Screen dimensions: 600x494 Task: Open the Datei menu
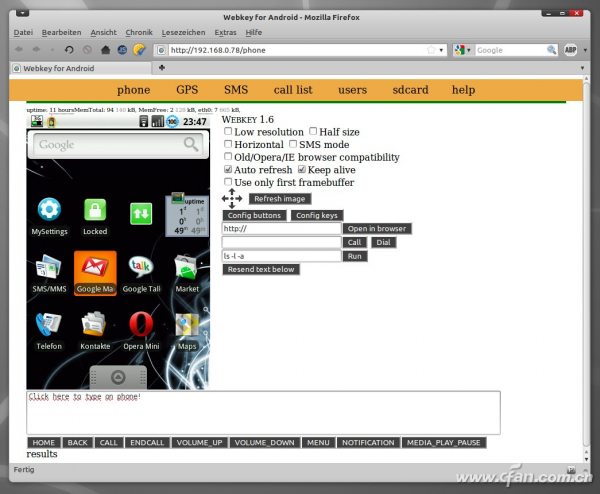tap(23, 33)
